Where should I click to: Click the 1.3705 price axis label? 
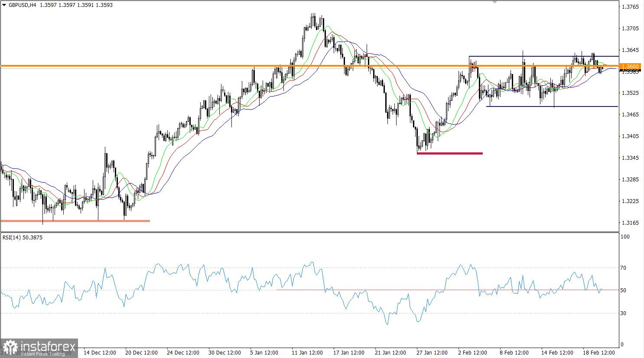[x=630, y=29]
